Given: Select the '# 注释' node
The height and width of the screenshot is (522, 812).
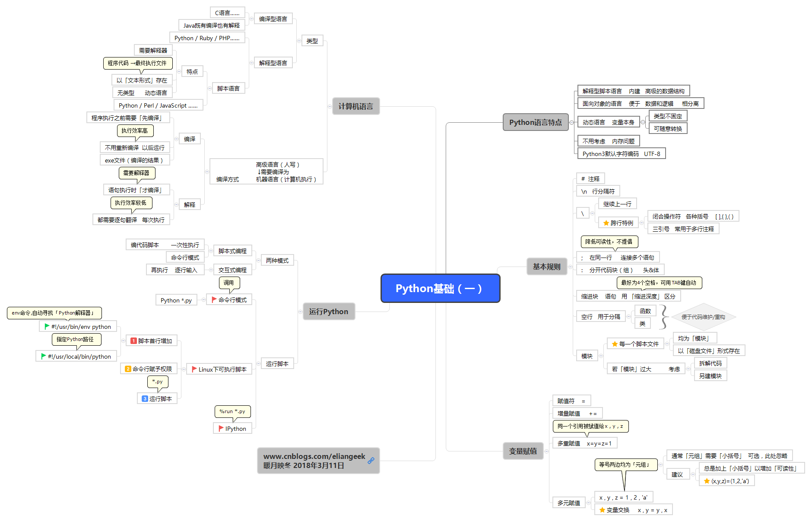Looking at the screenshot, I should 590,178.
